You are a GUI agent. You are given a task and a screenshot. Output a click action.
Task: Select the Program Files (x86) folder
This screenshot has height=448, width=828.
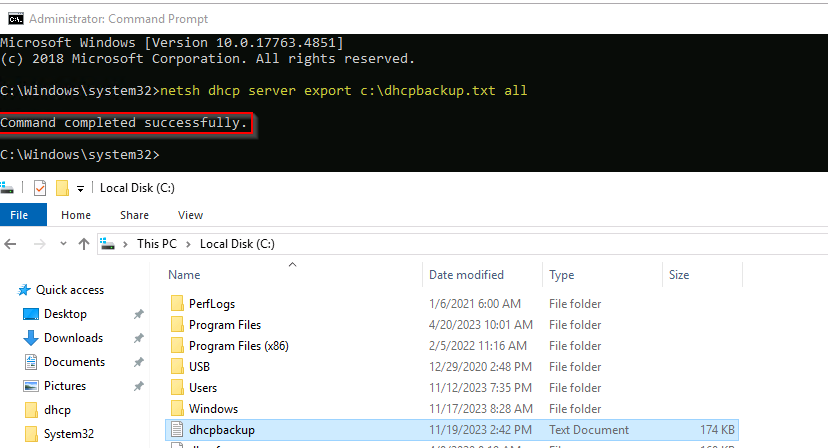pyautogui.click(x=239, y=346)
